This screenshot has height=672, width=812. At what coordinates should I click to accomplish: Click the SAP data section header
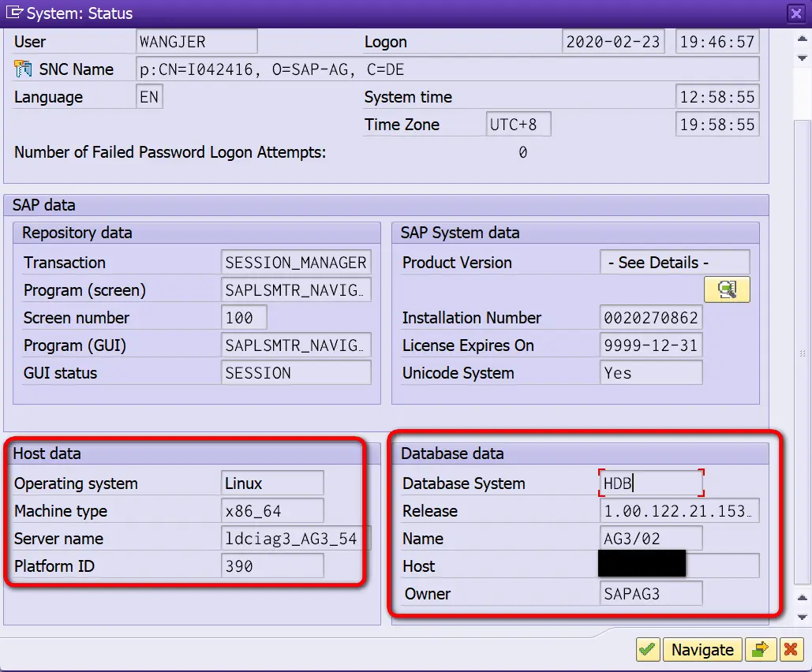pos(387,205)
